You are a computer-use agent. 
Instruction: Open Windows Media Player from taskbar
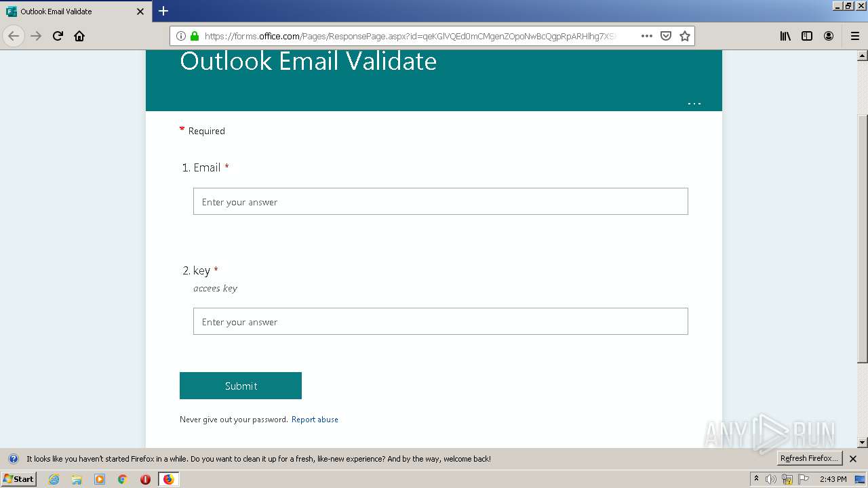100,479
